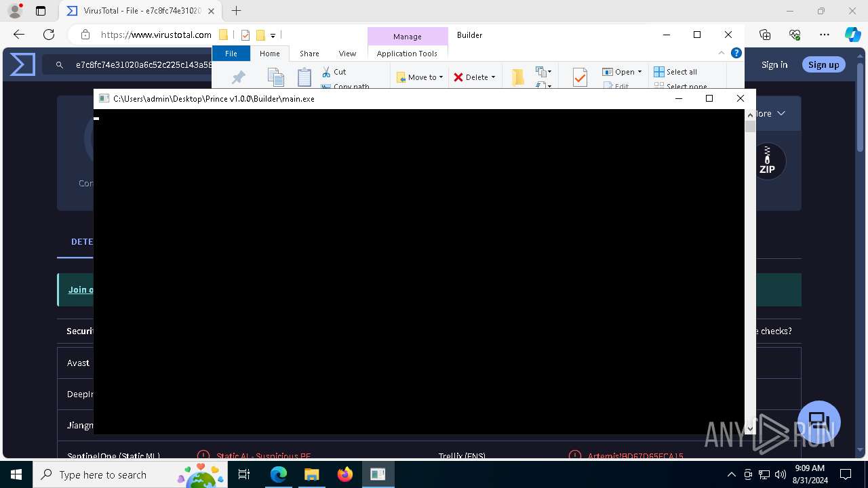
Task: Expand the Open dropdown arrow
Action: pyautogui.click(x=639, y=72)
